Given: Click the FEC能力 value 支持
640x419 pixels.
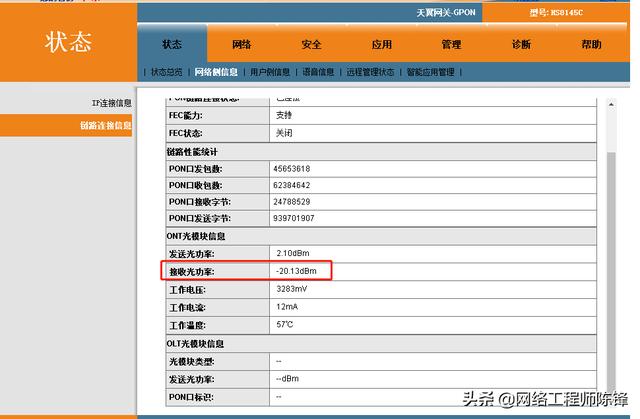Looking at the screenshot, I should (x=284, y=115).
